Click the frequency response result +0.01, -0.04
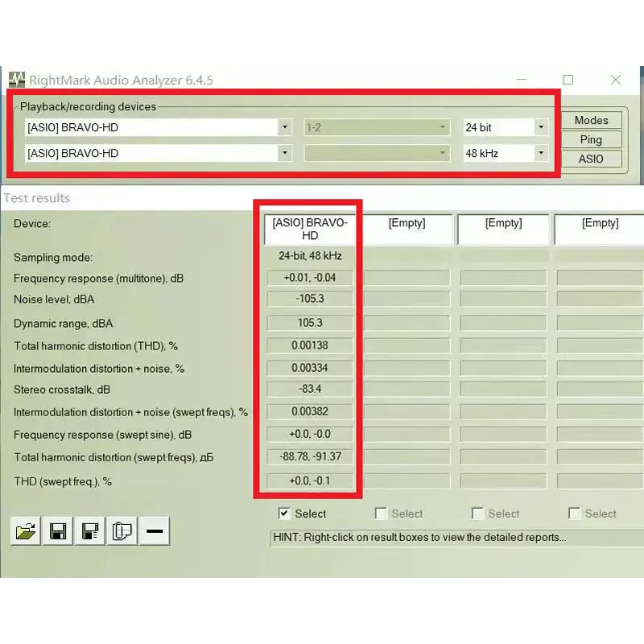The image size is (644, 644). point(310,278)
